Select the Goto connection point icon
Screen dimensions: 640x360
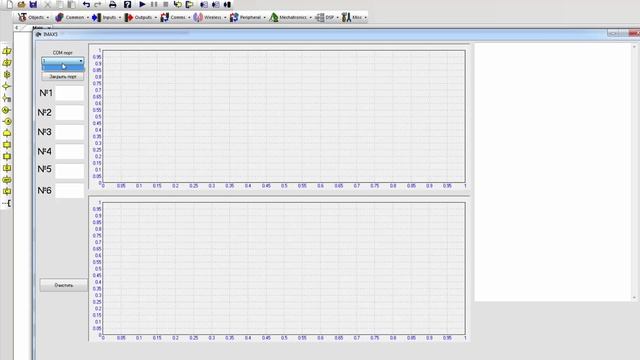click(7, 122)
